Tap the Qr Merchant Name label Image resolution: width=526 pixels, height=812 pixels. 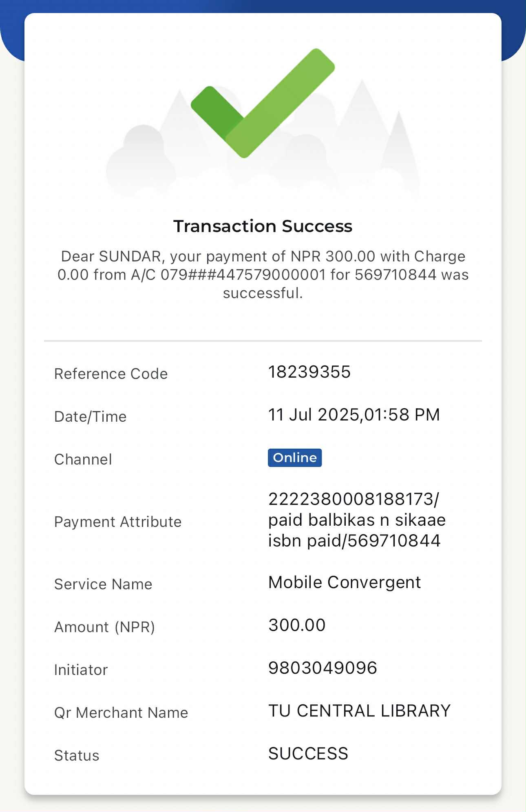click(121, 713)
